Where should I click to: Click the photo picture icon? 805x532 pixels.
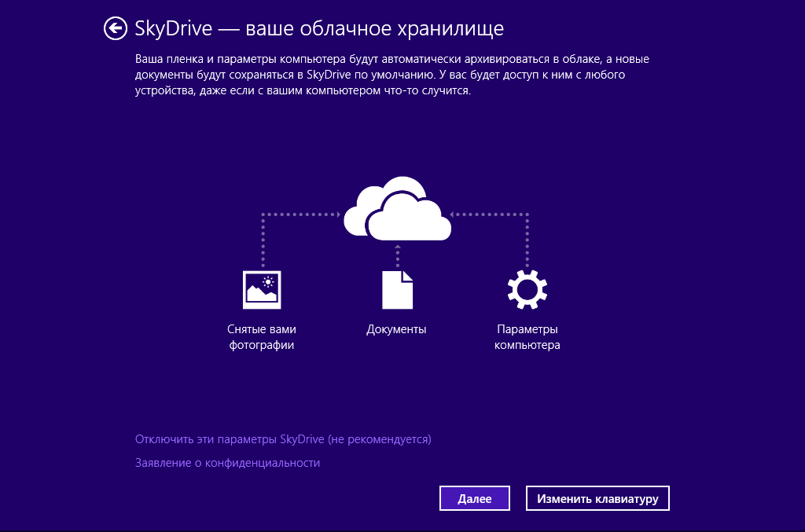tap(262, 290)
